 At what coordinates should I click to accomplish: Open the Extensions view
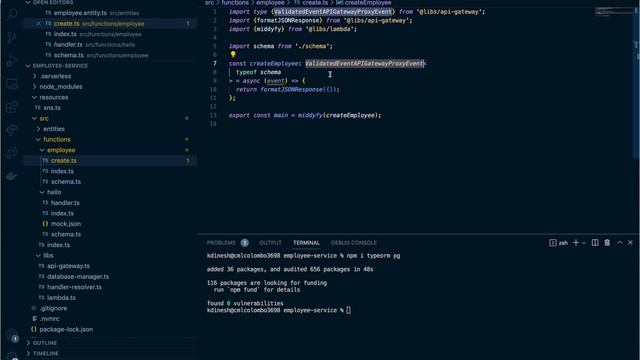[12, 107]
